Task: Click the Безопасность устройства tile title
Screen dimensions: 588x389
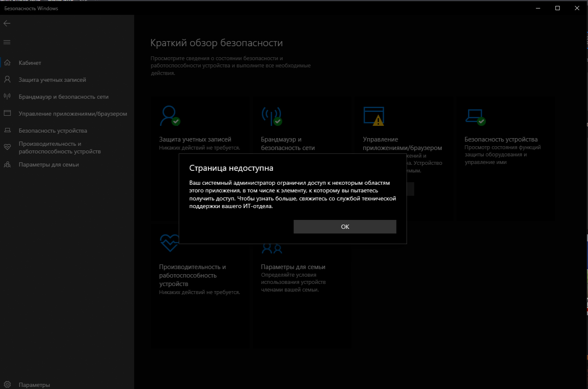Action: 501,139
